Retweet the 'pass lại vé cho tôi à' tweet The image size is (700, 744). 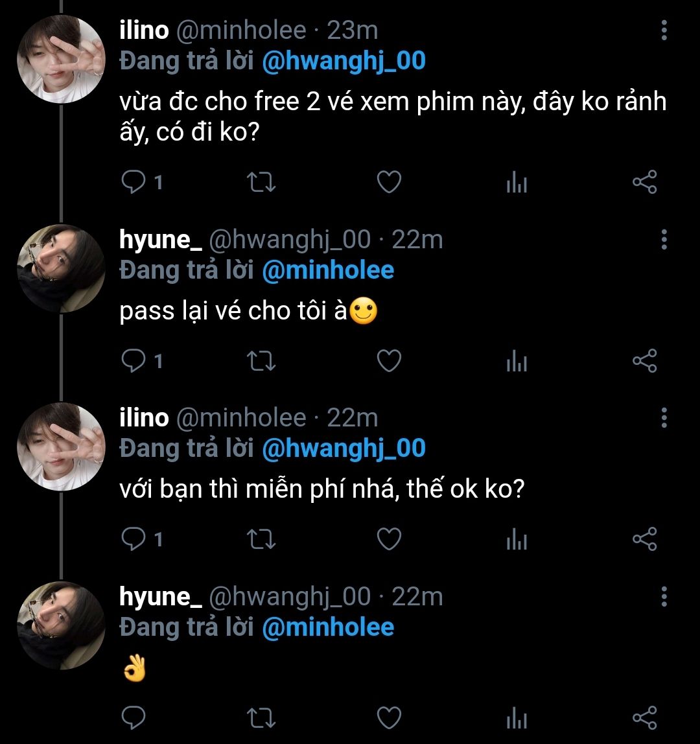point(262,361)
